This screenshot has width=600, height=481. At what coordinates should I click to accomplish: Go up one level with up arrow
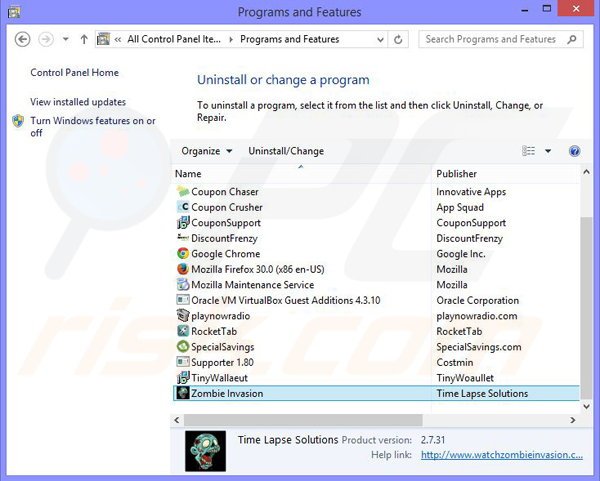[x=82, y=40]
